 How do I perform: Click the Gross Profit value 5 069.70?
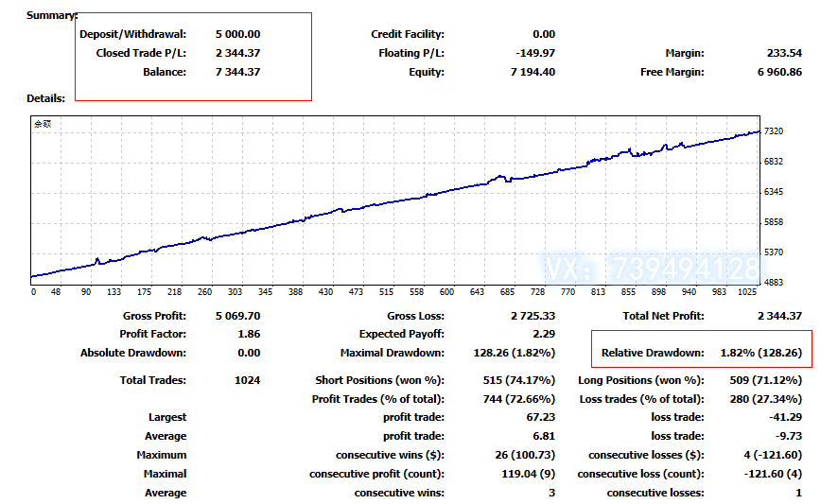click(x=237, y=316)
